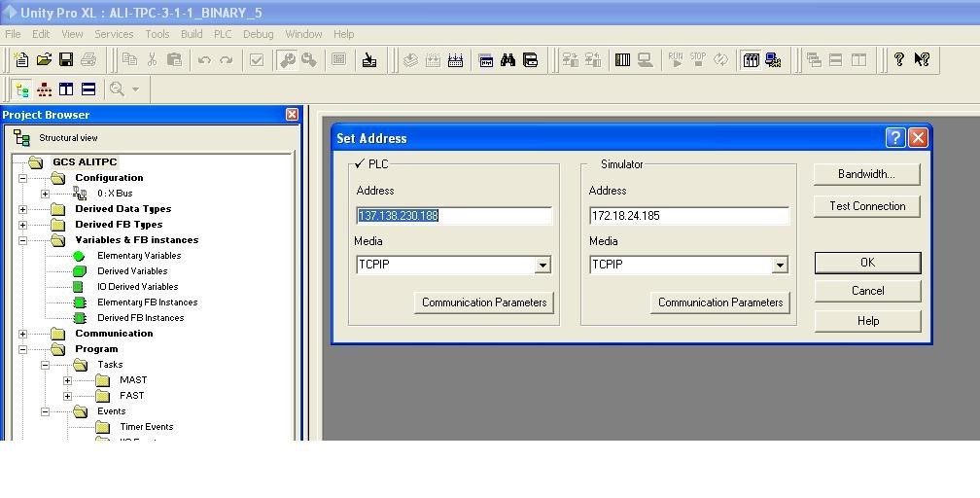The width and height of the screenshot is (980, 498).
Task: Select Timer Events in the tree
Action: [x=146, y=427]
